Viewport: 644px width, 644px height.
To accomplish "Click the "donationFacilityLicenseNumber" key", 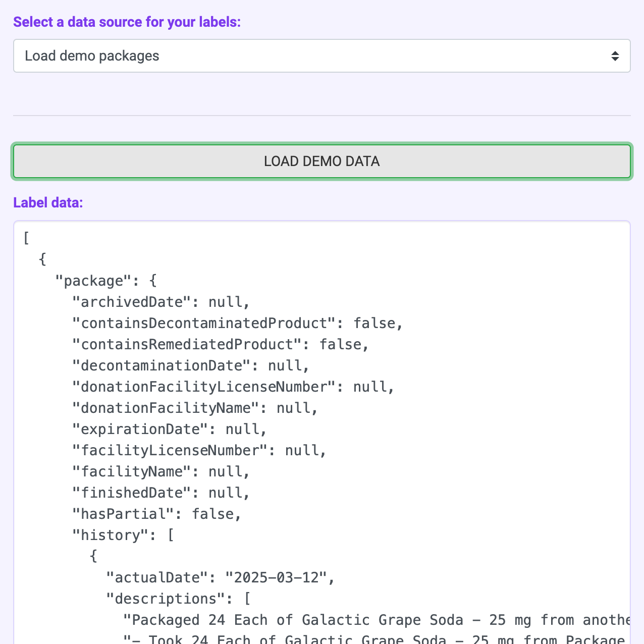I will [x=203, y=387].
